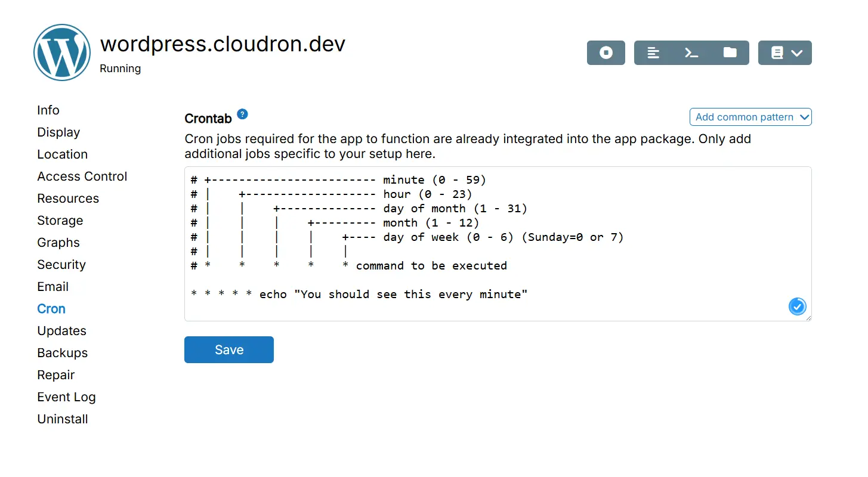The height and width of the screenshot is (477, 868).
Task: Click the Crontab help question mark
Action: [242, 114]
